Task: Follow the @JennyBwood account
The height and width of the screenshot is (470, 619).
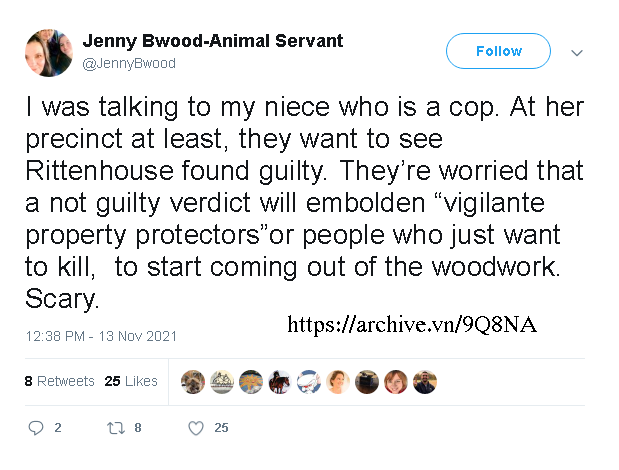Action: point(498,51)
